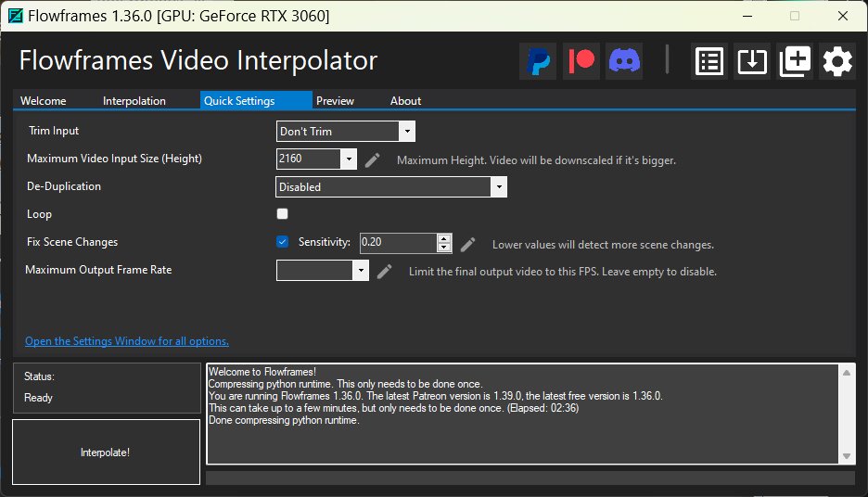Switch to the Interpolation tab
The width and height of the screenshot is (868, 497).
point(134,101)
